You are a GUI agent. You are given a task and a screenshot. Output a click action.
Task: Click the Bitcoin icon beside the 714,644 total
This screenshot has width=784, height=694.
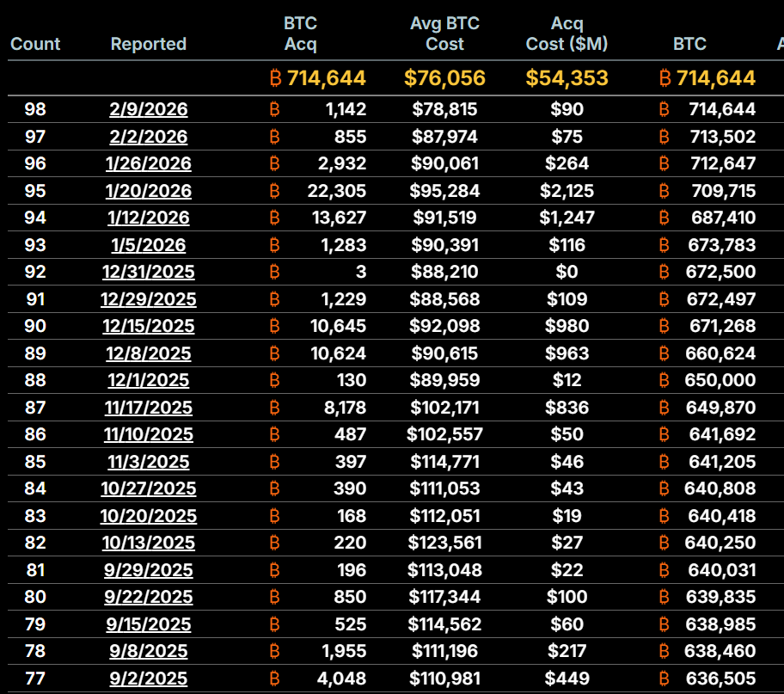click(x=273, y=77)
